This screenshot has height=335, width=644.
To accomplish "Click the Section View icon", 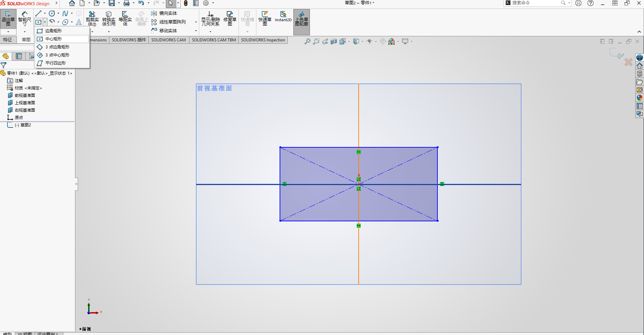I will pos(334,41).
